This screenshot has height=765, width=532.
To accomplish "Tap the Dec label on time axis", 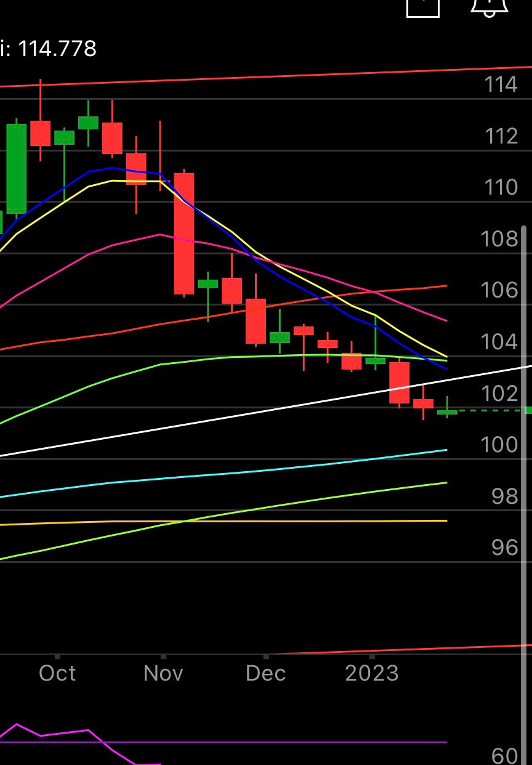I will [266, 673].
